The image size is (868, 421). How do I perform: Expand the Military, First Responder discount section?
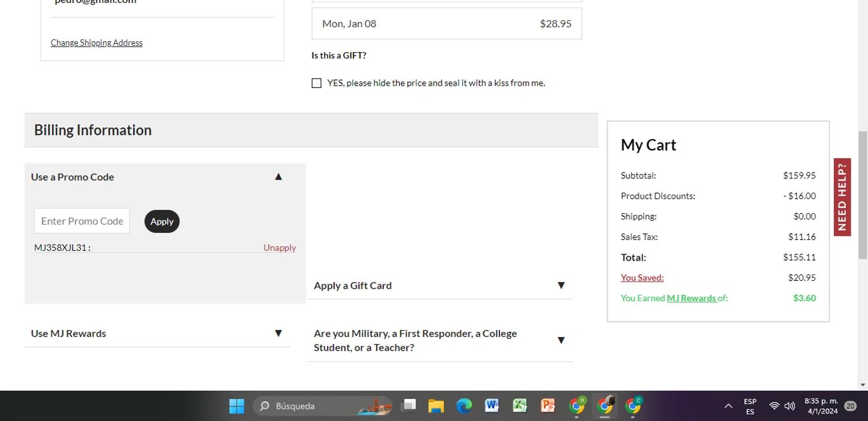(560, 341)
